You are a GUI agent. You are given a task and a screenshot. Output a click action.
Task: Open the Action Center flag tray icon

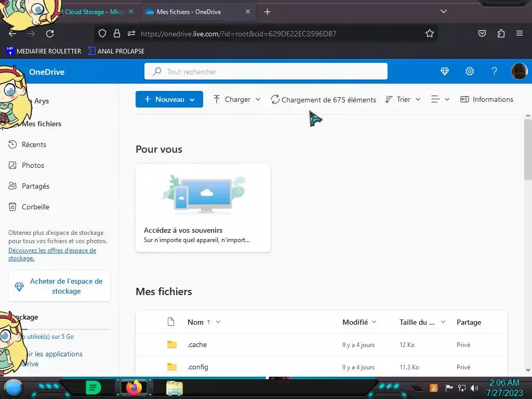coord(449,388)
